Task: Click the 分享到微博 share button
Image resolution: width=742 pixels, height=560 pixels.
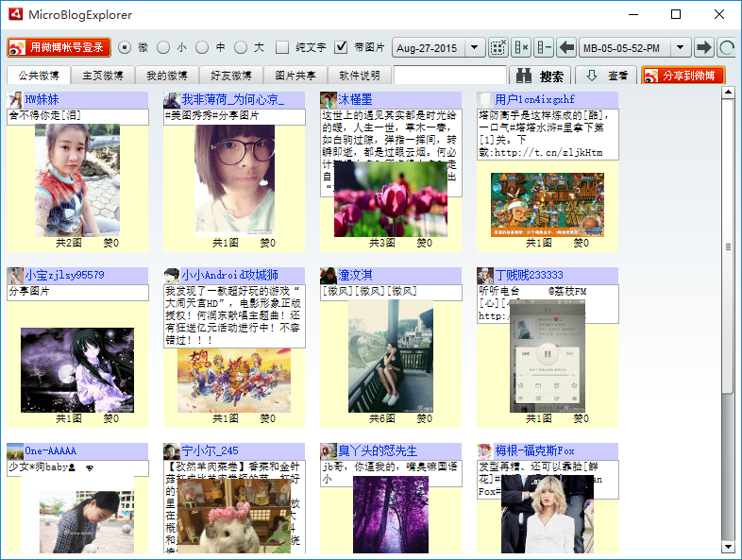Action: point(683,76)
